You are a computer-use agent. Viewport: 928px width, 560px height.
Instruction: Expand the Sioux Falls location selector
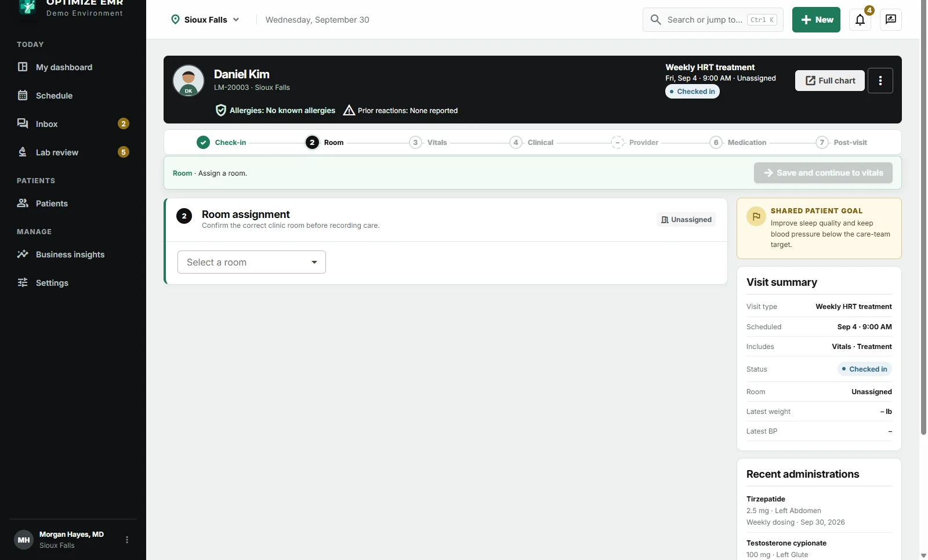coord(205,20)
